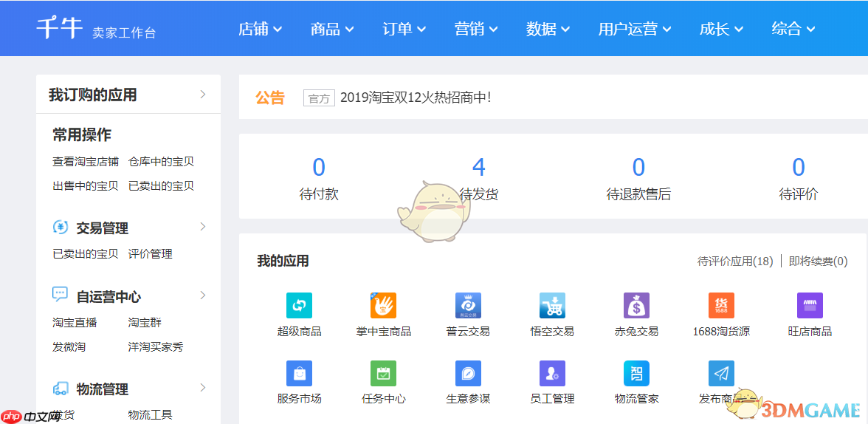Click the 自运营中心 chat bubble icon

point(60,294)
